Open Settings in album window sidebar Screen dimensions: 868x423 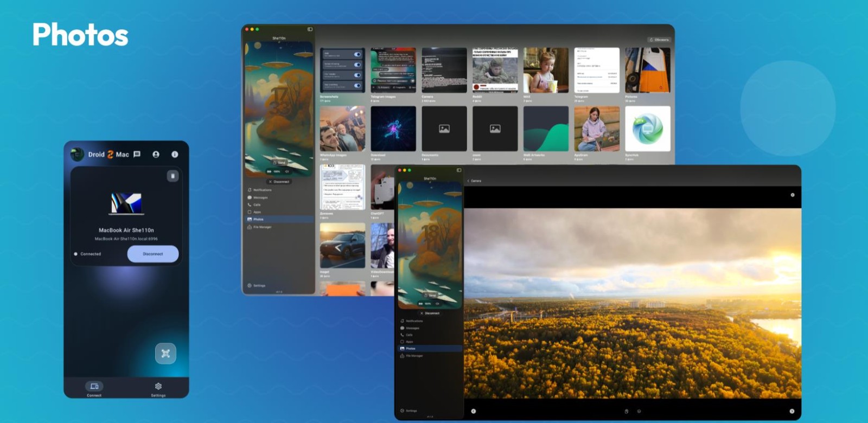[258, 285]
